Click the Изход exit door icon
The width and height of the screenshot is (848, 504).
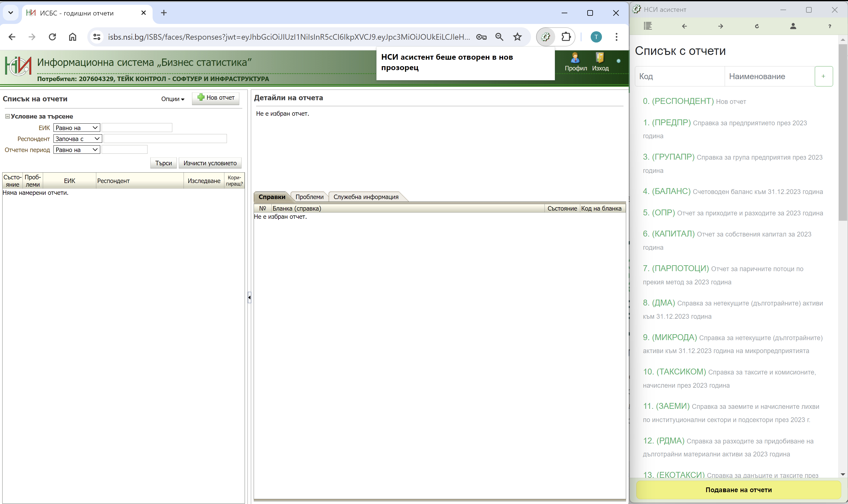pos(600,62)
